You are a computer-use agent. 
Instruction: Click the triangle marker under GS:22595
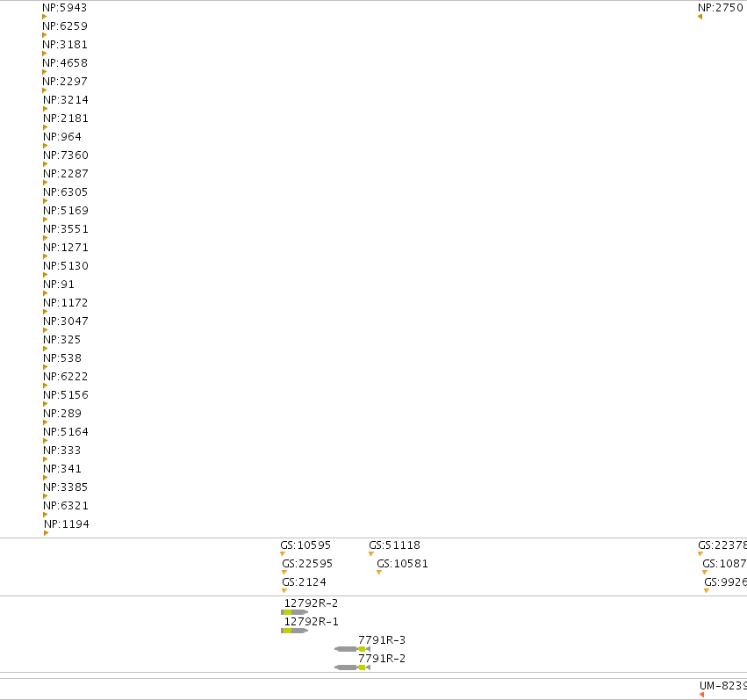pyautogui.click(x=284, y=573)
